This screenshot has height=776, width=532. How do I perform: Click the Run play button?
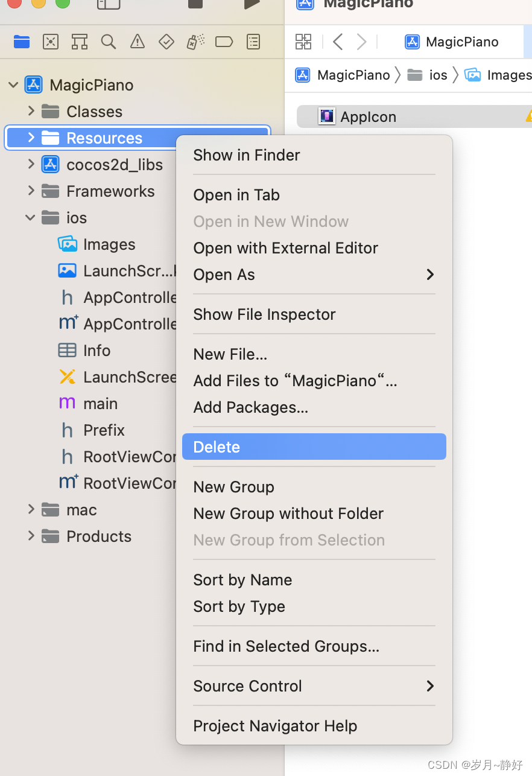coord(252,4)
